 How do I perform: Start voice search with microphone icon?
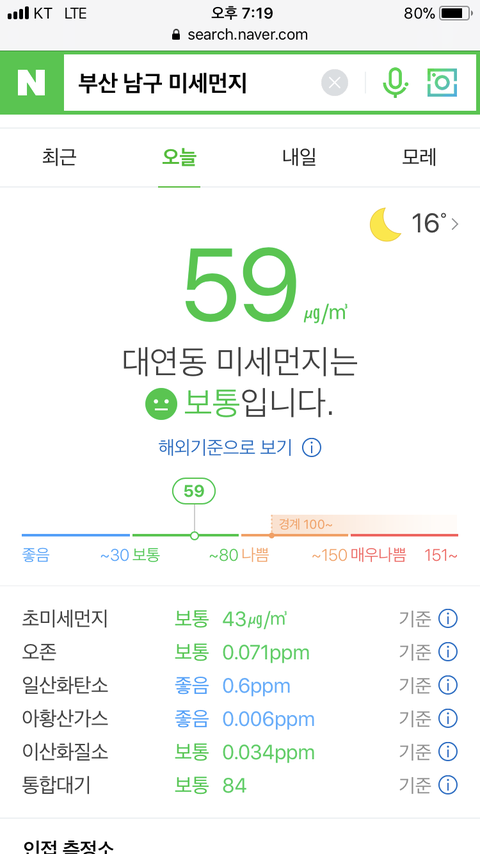point(395,83)
